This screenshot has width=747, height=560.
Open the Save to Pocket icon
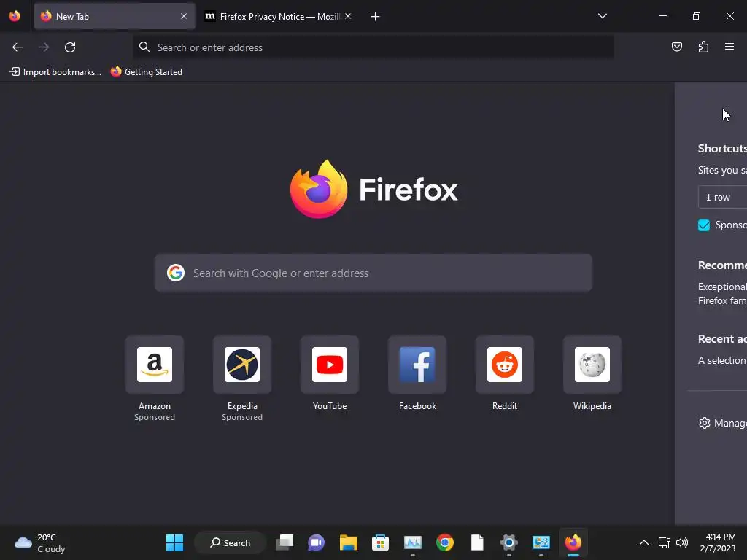[x=677, y=47]
